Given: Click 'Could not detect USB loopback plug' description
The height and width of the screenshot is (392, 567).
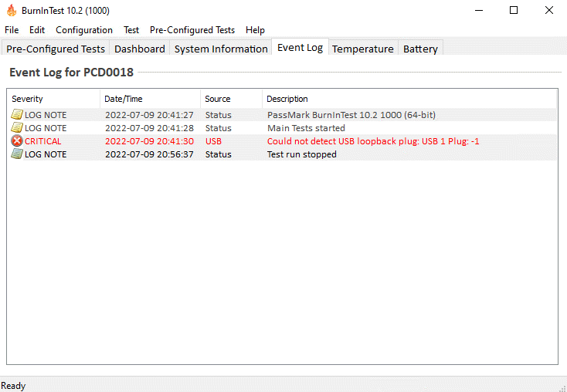Looking at the screenshot, I should coord(373,141).
